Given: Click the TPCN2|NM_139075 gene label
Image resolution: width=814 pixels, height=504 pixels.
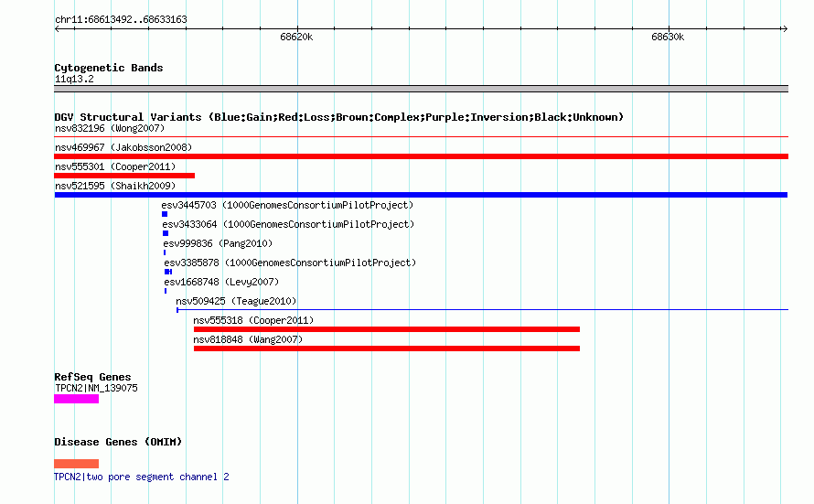Looking at the screenshot, I should (x=97, y=388).
